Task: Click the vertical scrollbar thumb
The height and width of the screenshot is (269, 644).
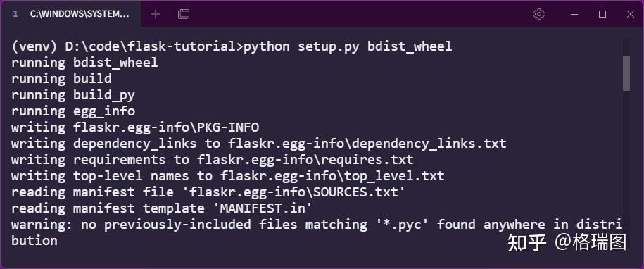Action: (x=626, y=73)
